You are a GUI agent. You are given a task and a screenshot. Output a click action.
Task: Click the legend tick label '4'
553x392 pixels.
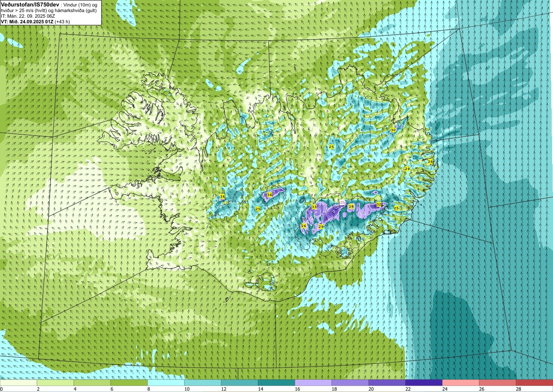pyautogui.click(x=75, y=389)
